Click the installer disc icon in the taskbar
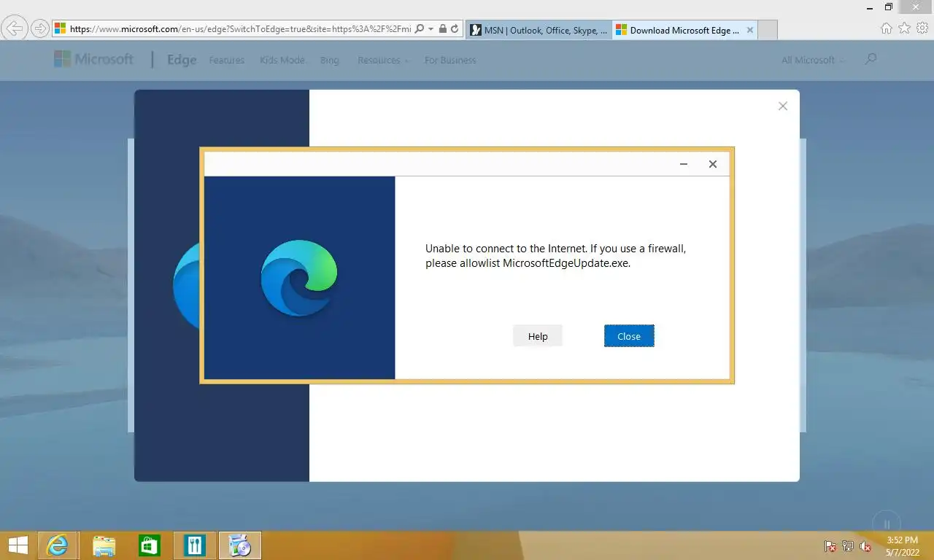The width and height of the screenshot is (934, 560). pyautogui.click(x=239, y=545)
